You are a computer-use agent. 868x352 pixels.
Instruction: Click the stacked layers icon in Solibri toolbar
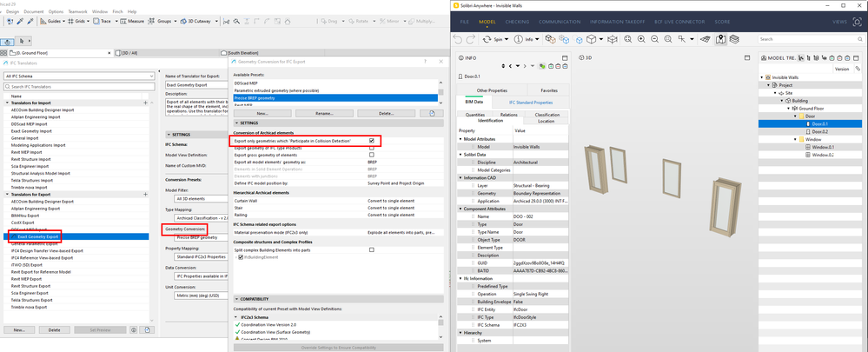tap(734, 39)
